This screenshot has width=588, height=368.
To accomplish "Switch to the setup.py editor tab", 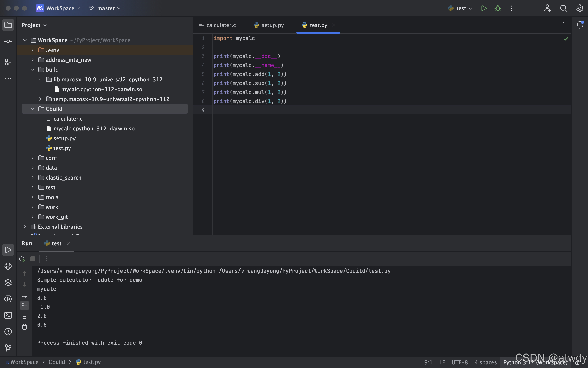I will coord(268,25).
